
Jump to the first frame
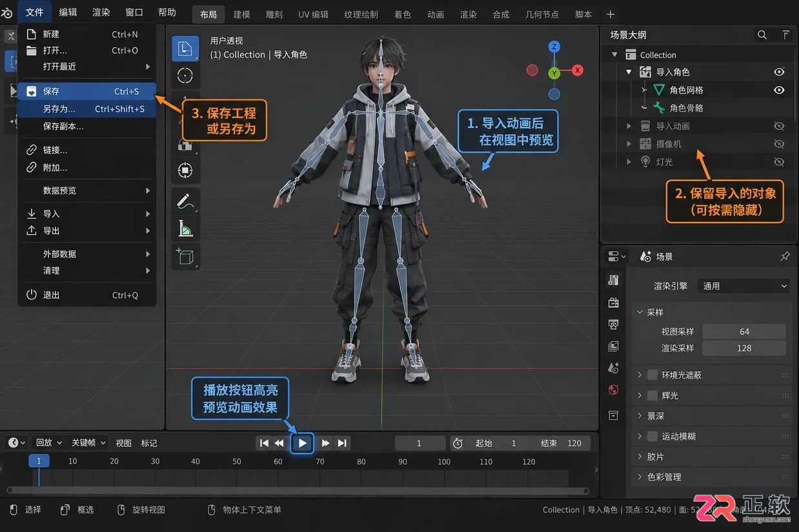coord(263,443)
